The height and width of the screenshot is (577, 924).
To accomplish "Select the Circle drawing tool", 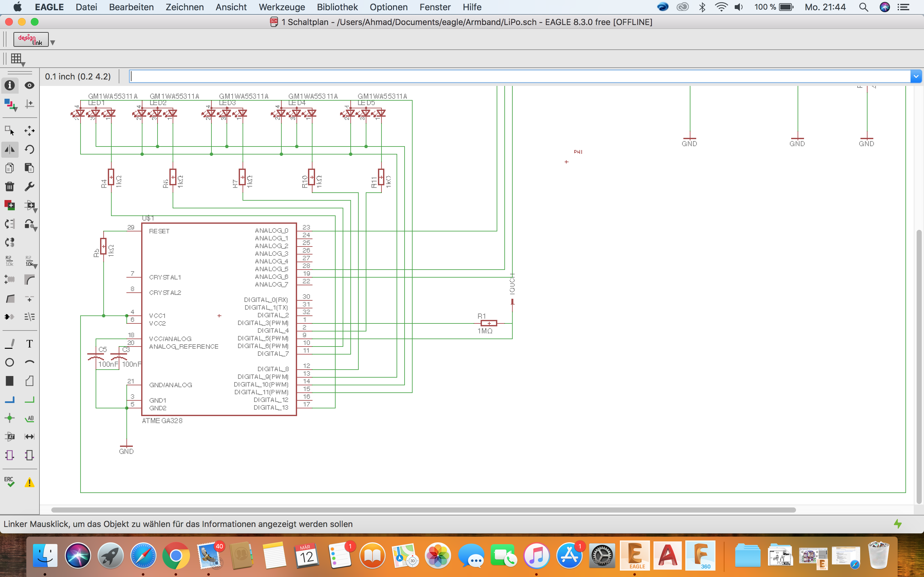I will coord(10,362).
